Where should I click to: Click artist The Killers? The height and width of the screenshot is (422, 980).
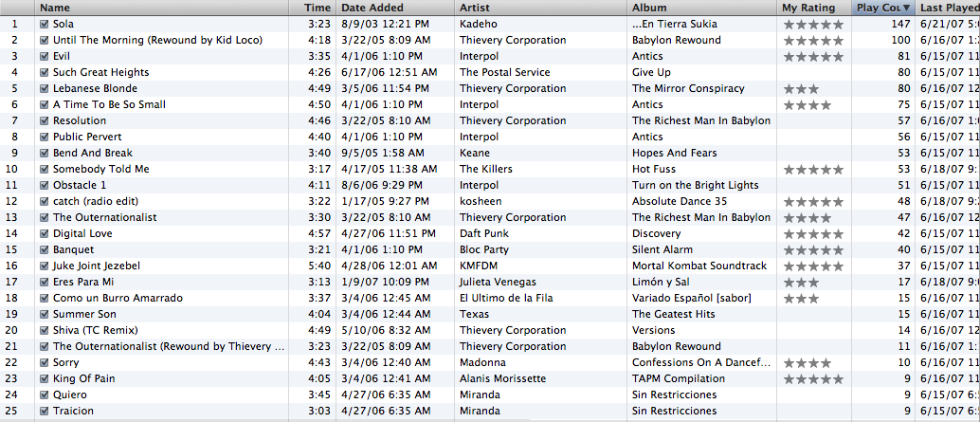[485, 170]
